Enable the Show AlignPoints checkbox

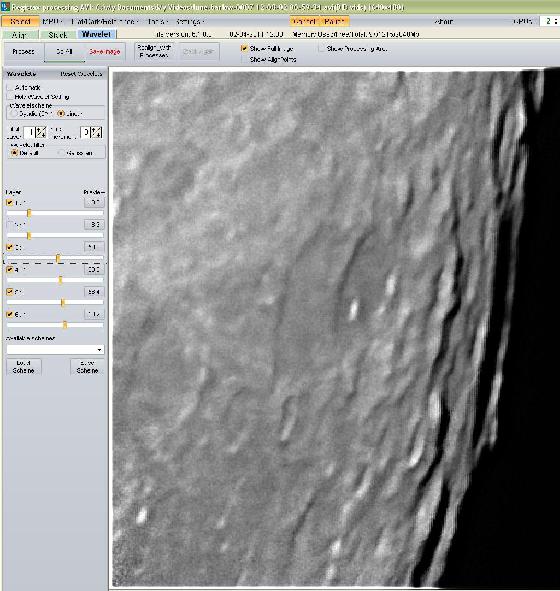coord(245,60)
